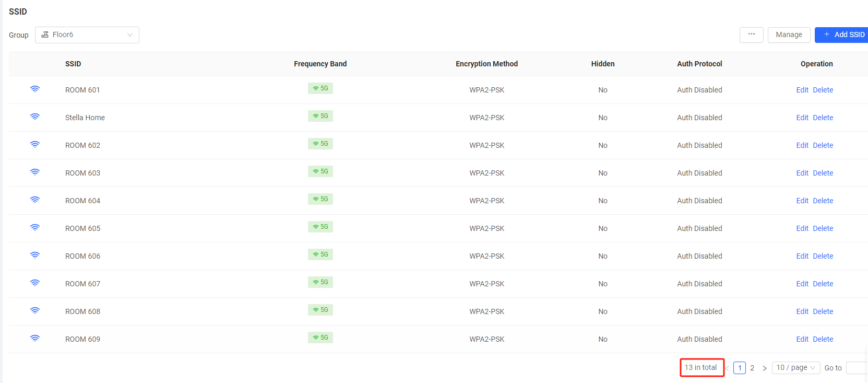Open the three-dots more options button
This screenshot has height=383, width=868.
[x=751, y=34]
